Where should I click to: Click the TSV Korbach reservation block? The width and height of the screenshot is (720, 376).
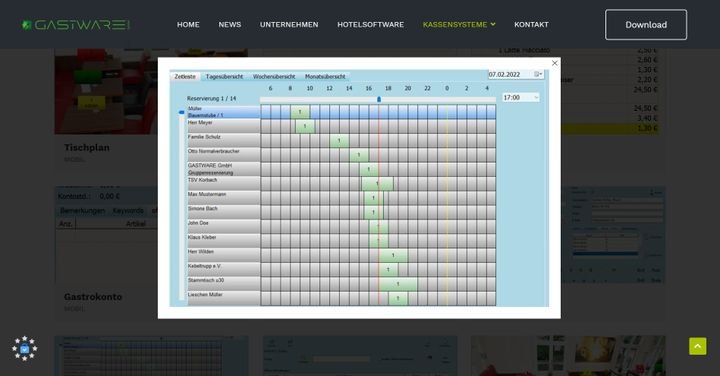coord(377,184)
